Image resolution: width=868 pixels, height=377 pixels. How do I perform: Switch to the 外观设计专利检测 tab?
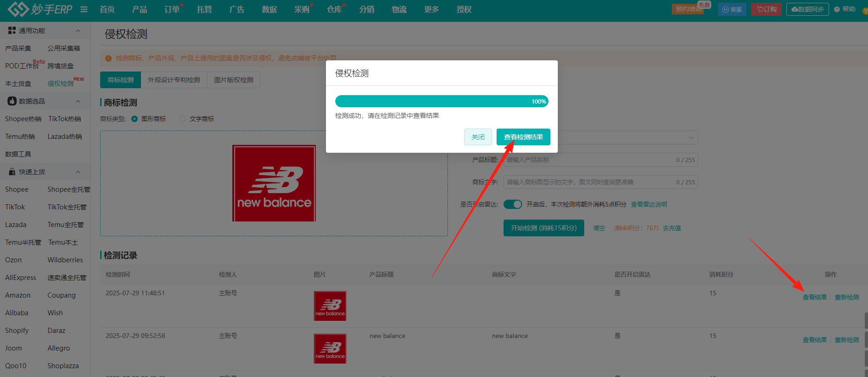pos(174,80)
